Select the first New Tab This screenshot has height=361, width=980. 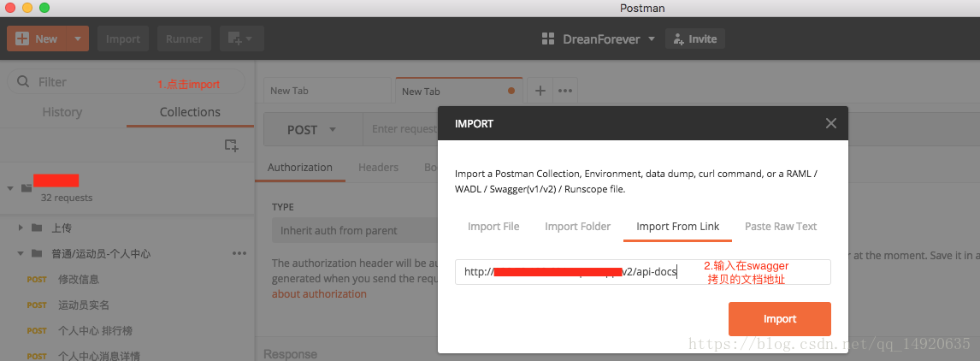pyautogui.click(x=328, y=91)
